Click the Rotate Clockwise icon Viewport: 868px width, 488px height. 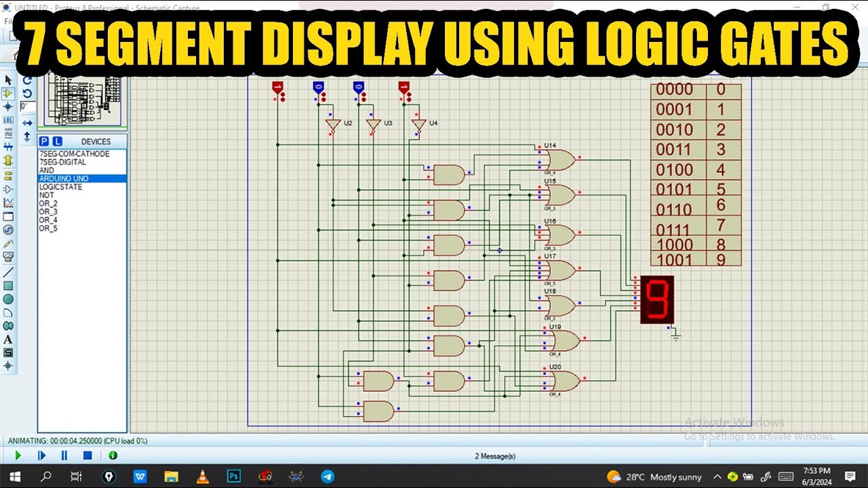tap(27, 80)
